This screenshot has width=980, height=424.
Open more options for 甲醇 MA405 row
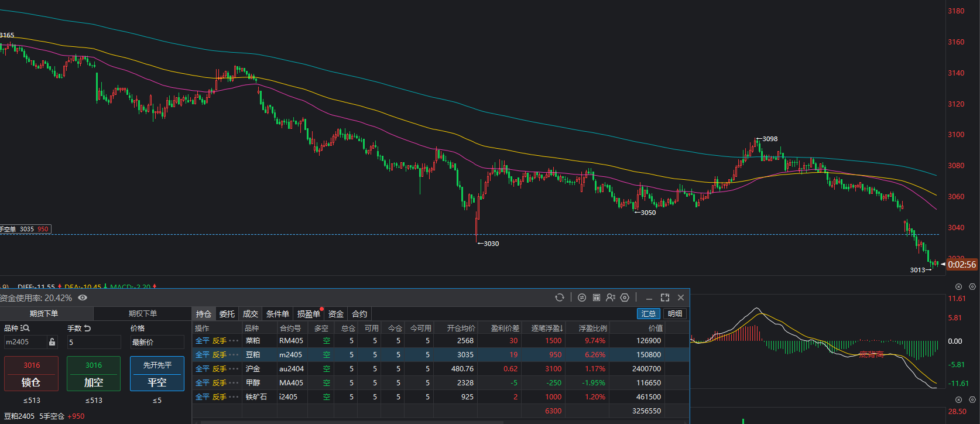point(234,383)
